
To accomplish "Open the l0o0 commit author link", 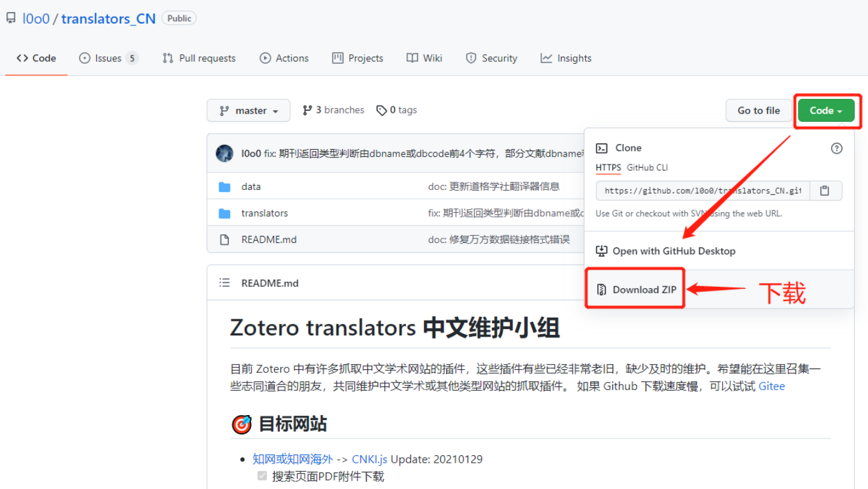I will 251,154.
